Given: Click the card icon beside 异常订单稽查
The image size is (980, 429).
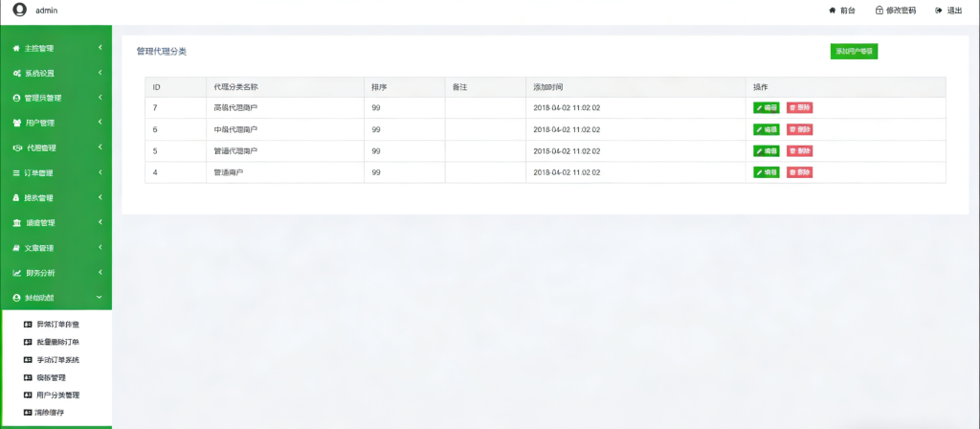Looking at the screenshot, I should pyautogui.click(x=27, y=325).
